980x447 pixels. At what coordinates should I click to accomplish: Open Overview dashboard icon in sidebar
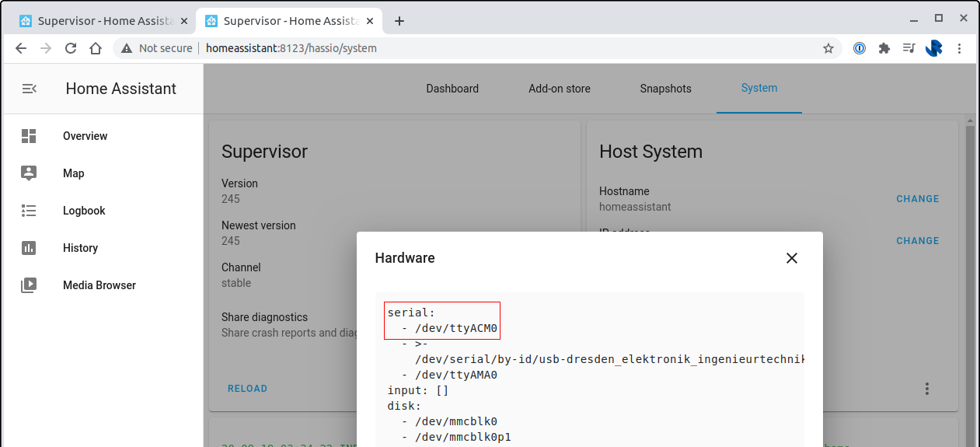[29, 136]
